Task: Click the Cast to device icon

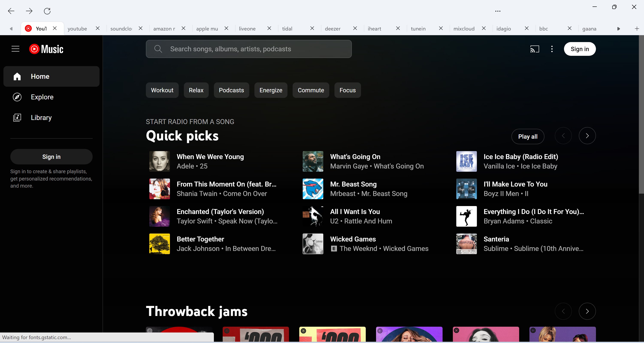Action: point(535,49)
